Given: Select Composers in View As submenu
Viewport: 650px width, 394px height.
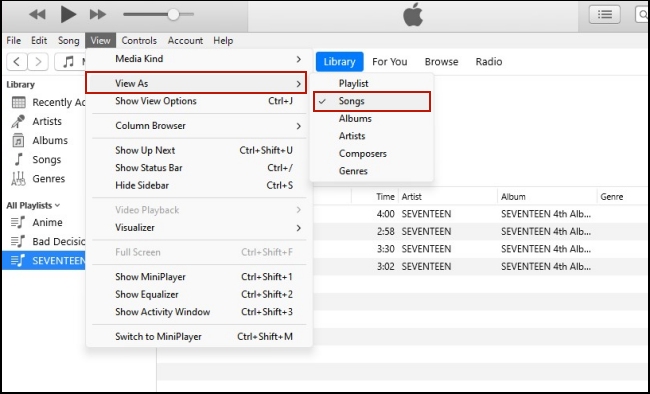Looking at the screenshot, I should tap(372, 153).
